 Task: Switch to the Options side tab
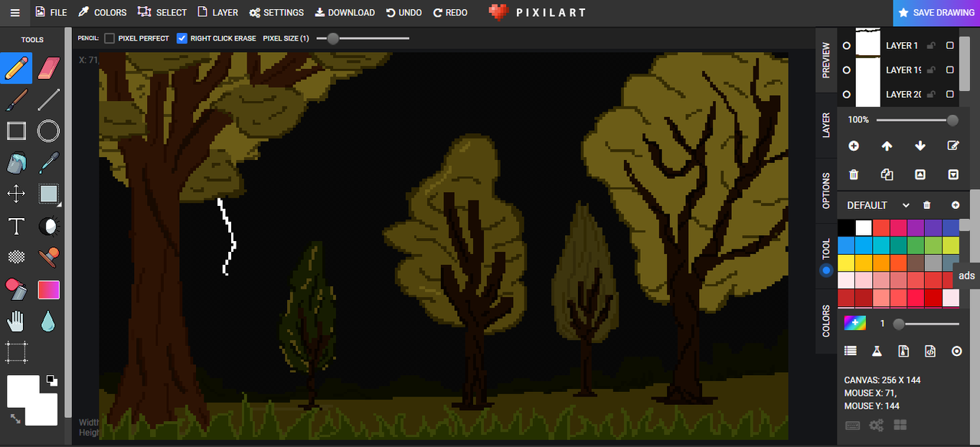[x=826, y=191]
